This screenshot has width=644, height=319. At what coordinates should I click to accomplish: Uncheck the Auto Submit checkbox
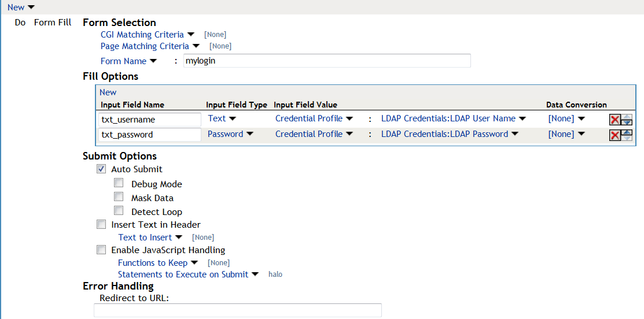(101, 169)
